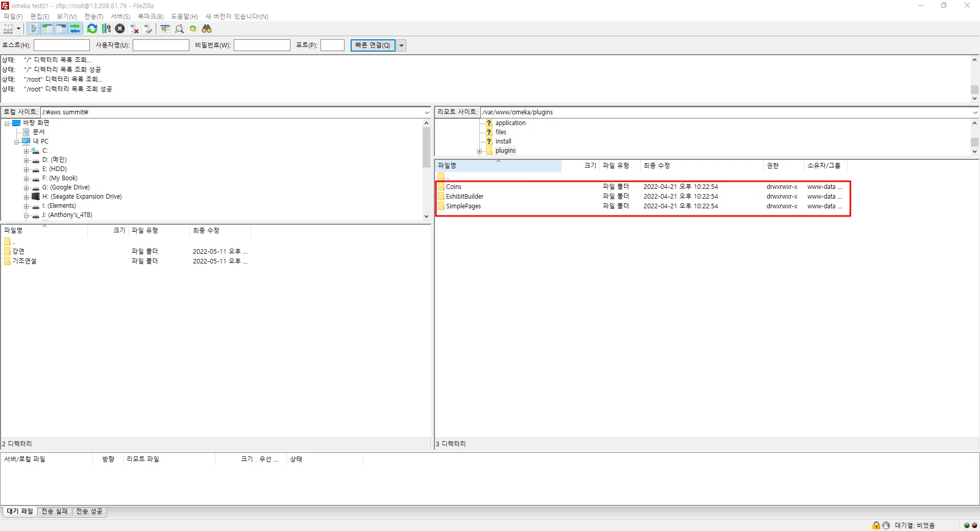This screenshot has width=980, height=531.
Task: Click the disconnect from server icon
Action: (x=134, y=29)
